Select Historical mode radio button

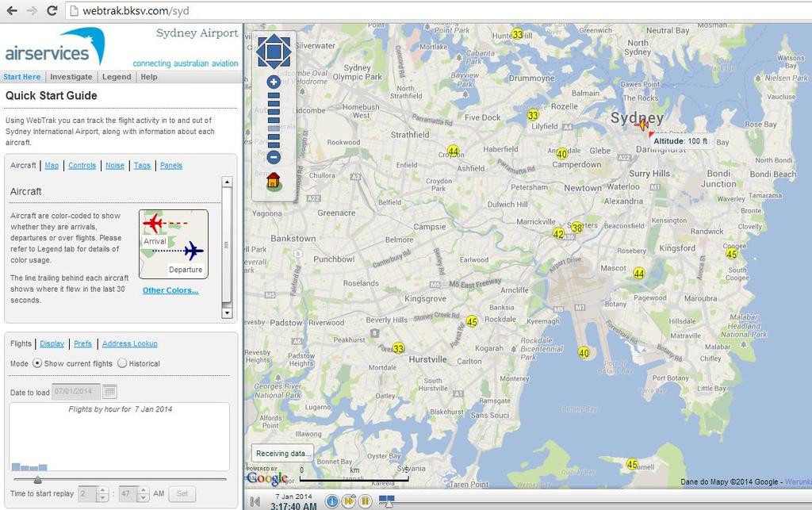point(122,363)
